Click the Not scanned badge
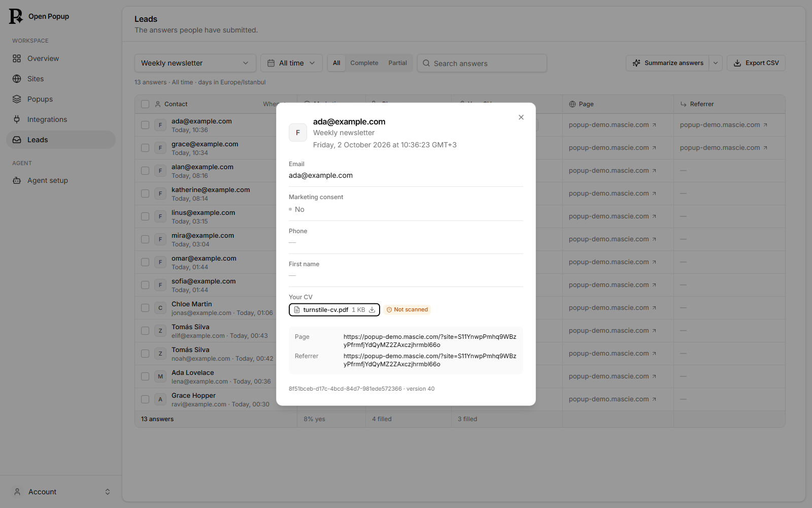Image resolution: width=812 pixels, height=508 pixels. click(407, 310)
